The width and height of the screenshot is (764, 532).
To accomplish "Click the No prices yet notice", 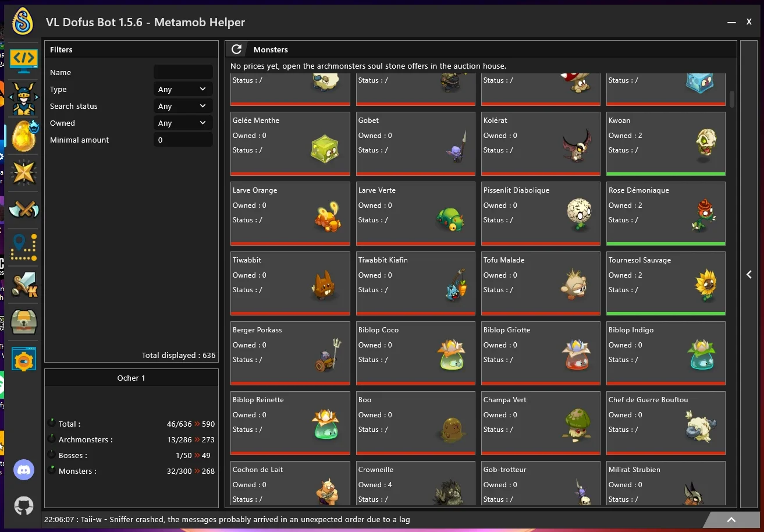I will pyautogui.click(x=368, y=66).
